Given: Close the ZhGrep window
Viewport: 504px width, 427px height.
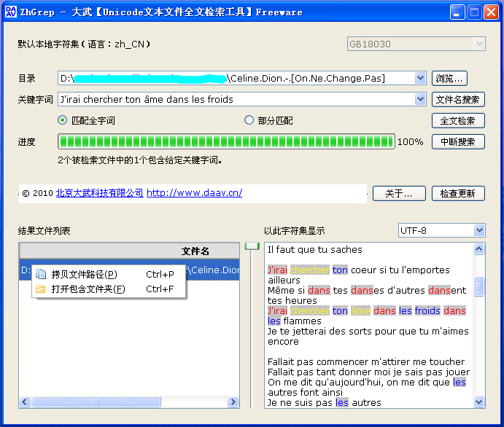Looking at the screenshot, I should pos(491,12).
